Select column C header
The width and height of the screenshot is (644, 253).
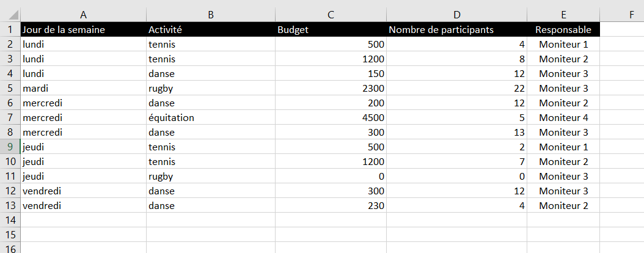(x=331, y=15)
